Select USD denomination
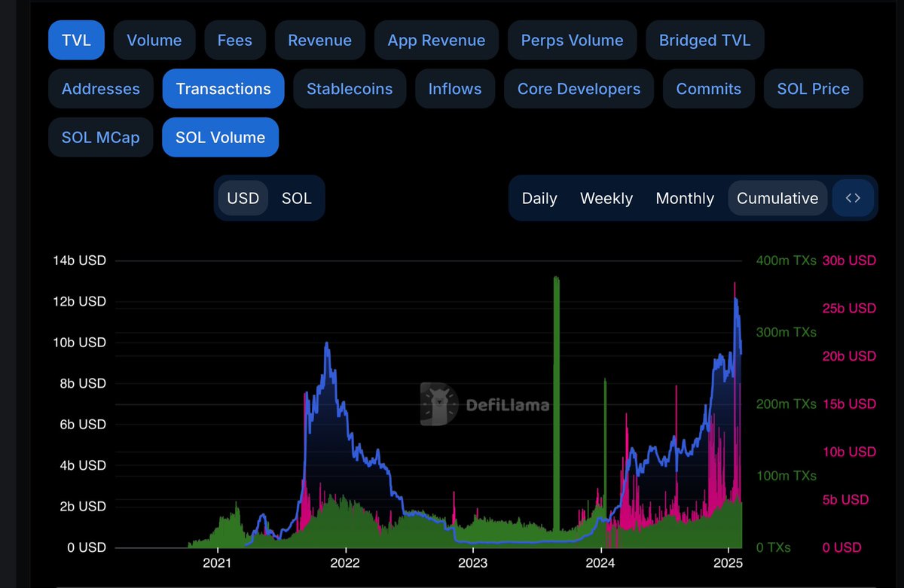Image resolution: width=904 pixels, height=588 pixels. (x=243, y=198)
